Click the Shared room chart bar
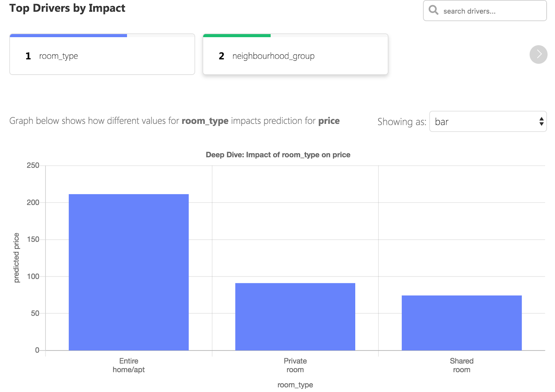This screenshot has width=555, height=392. coord(461,323)
